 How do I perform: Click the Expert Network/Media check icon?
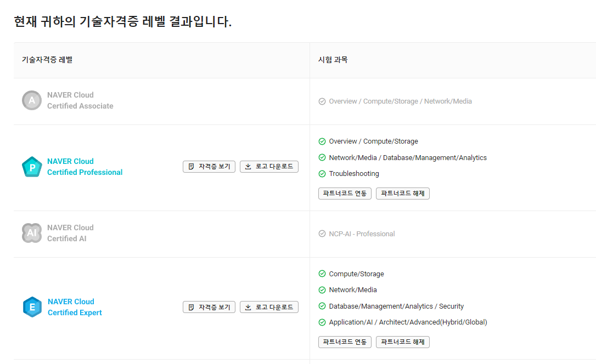point(322,290)
